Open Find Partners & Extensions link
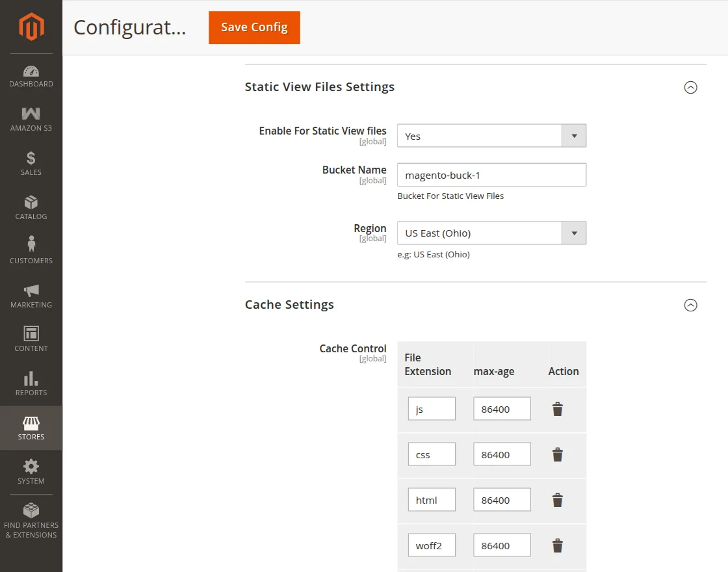 point(31,521)
